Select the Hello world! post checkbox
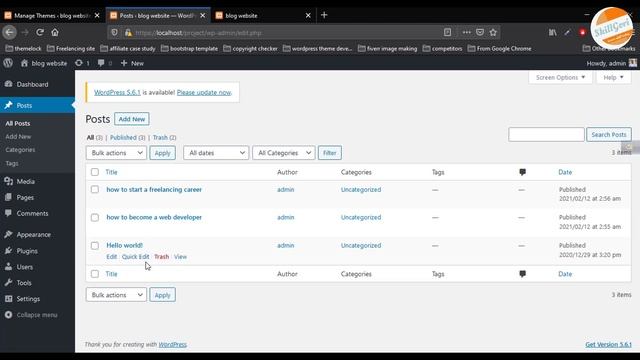 click(95, 246)
